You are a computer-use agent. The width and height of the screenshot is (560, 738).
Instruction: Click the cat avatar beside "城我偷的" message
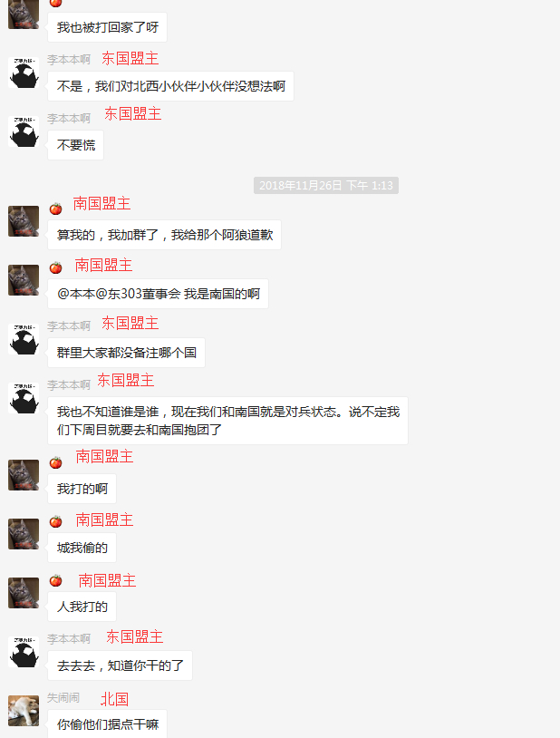pos(24,534)
